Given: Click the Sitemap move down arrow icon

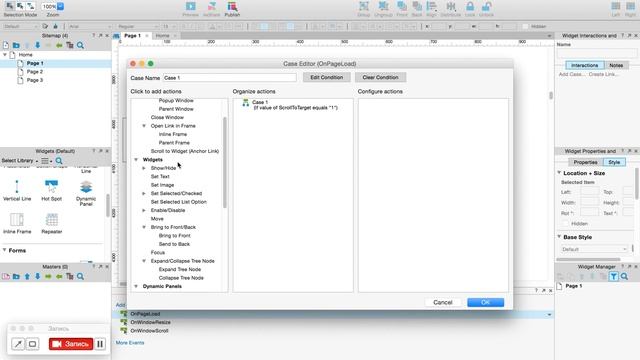Looking at the screenshot, I should (38, 45).
